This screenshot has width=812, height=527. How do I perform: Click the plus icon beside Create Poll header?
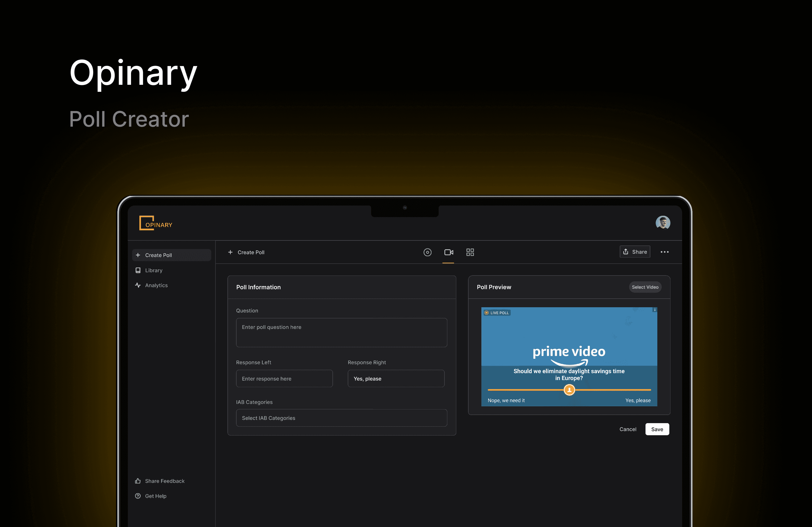coord(230,252)
